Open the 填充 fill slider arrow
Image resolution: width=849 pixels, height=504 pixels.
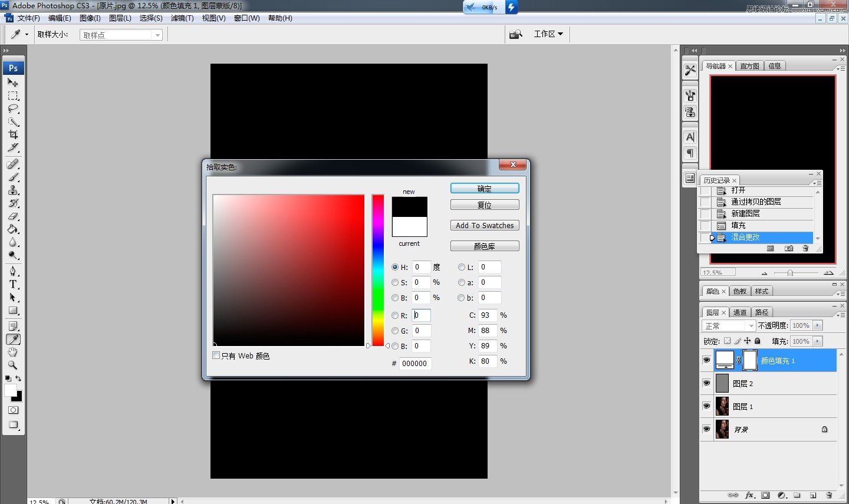click(817, 341)
